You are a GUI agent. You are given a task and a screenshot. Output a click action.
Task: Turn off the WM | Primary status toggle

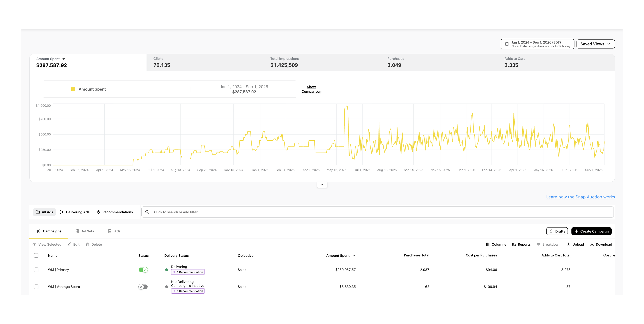[x=143, y=270]
